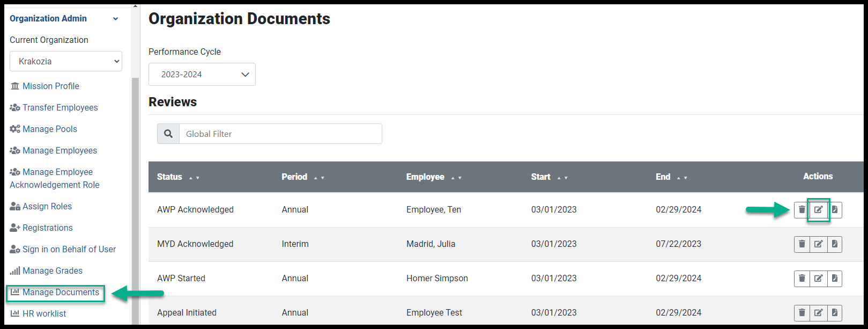This screenshot has width=868, height=329.
Task: Open Manage Employees page
Action: point(54,150)
